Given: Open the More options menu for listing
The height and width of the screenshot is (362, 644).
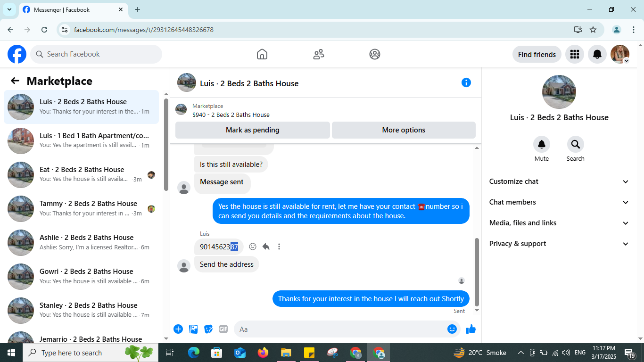Looking at the screenshot, I should [x=404, y=130].
